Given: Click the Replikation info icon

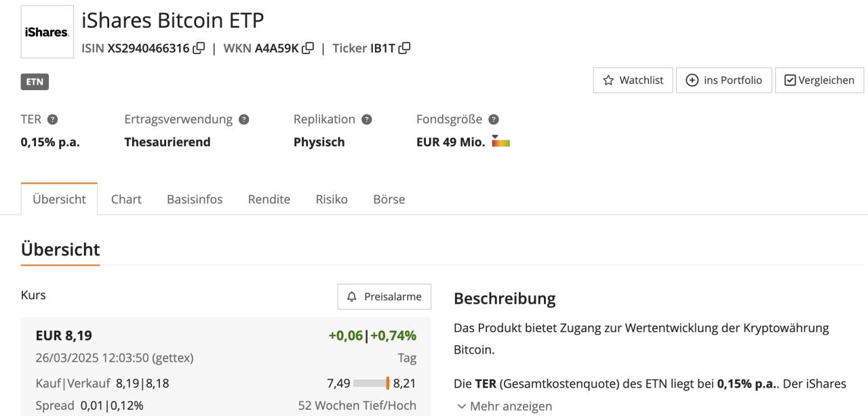Looking at the screenshot, I should click(367, 119).
